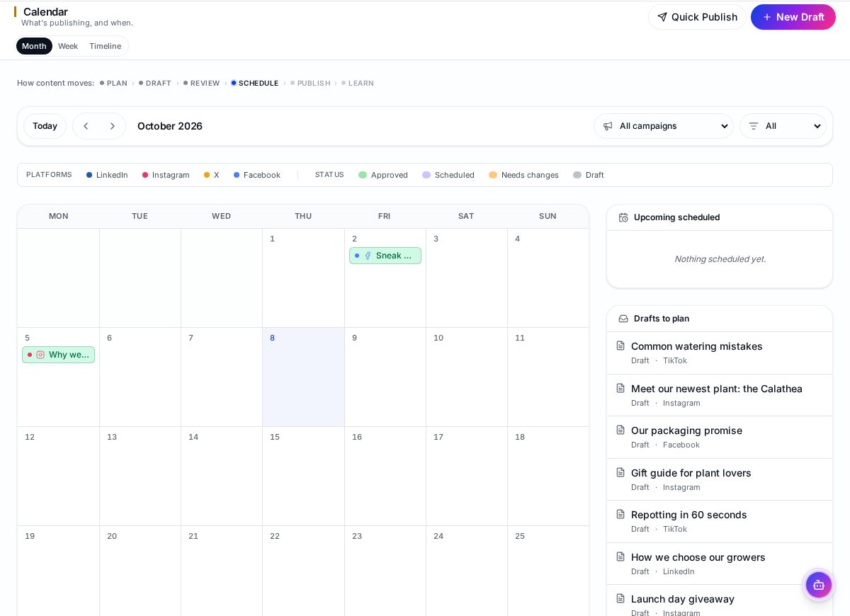Select the October 1 day cell
850x616 pixels.
(303, 278)
